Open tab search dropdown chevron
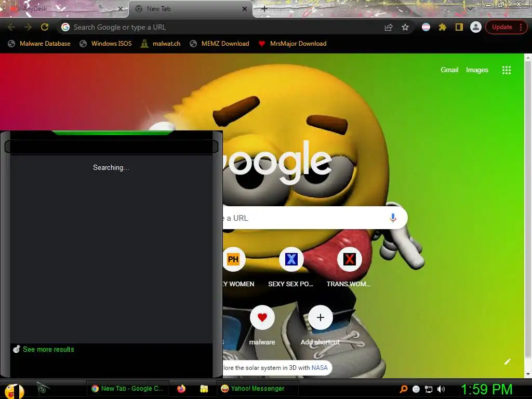Image resolution: width=532 pixels, height=399 pixels. pyautogui.click(x=470, y=9)
